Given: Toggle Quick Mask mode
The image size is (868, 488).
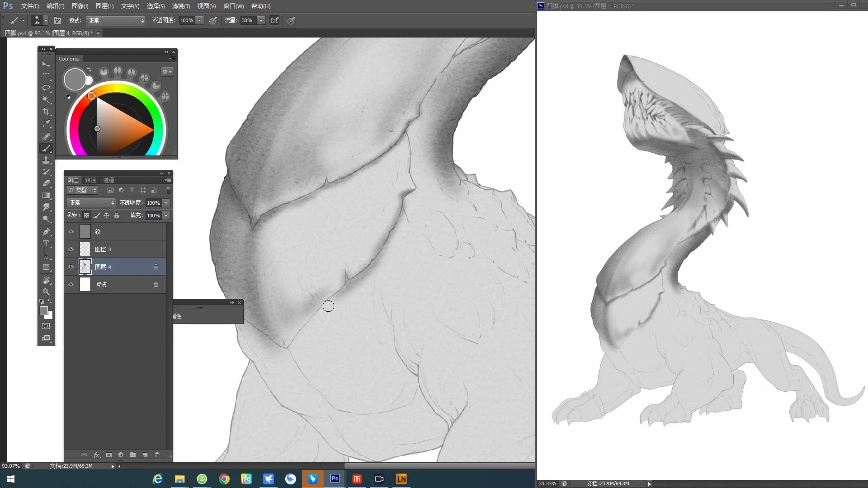Looking at the screenshot, I should 46,326.
